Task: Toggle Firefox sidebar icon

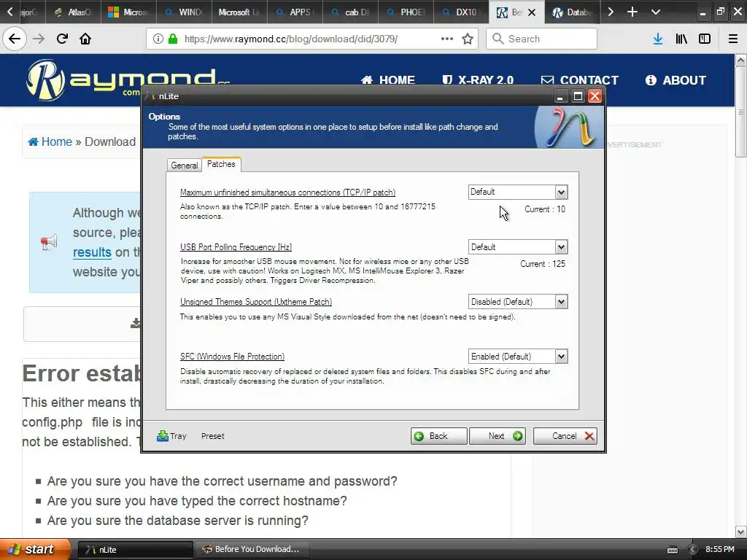Action: [x=705, y=39]
